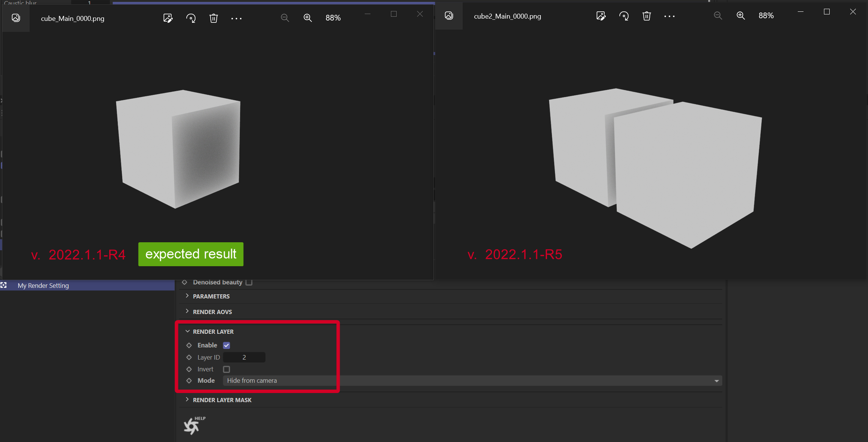Check the Invert checkbox
Image resolution: width=868 pixels, height=442 pixels.
(x=227, y=369)
